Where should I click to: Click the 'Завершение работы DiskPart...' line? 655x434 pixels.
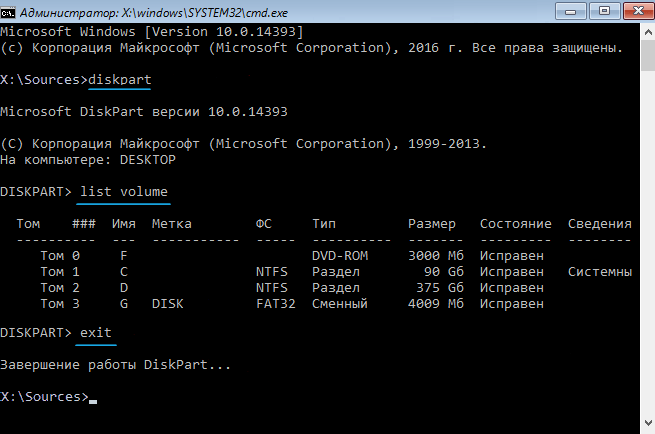[116, 365]
